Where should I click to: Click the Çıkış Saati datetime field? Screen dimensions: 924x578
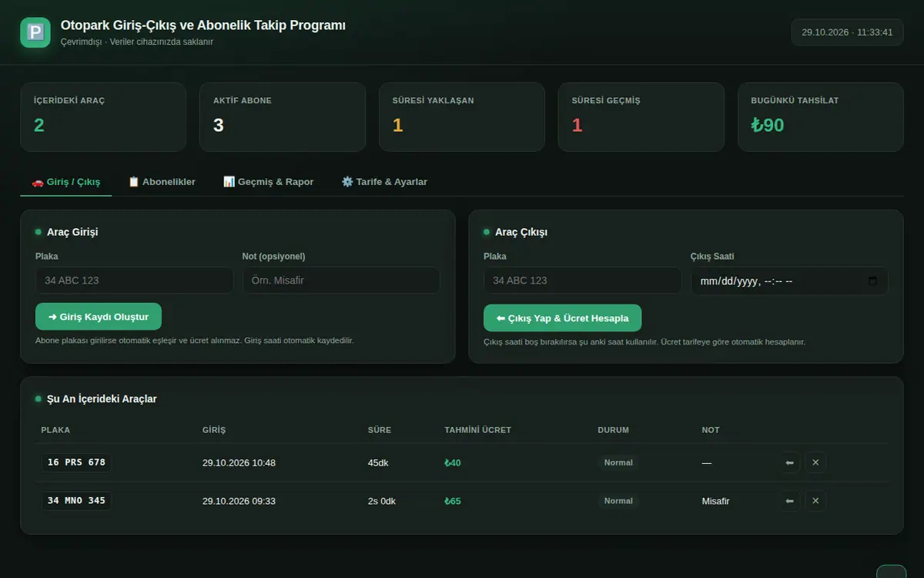[789, 281]
